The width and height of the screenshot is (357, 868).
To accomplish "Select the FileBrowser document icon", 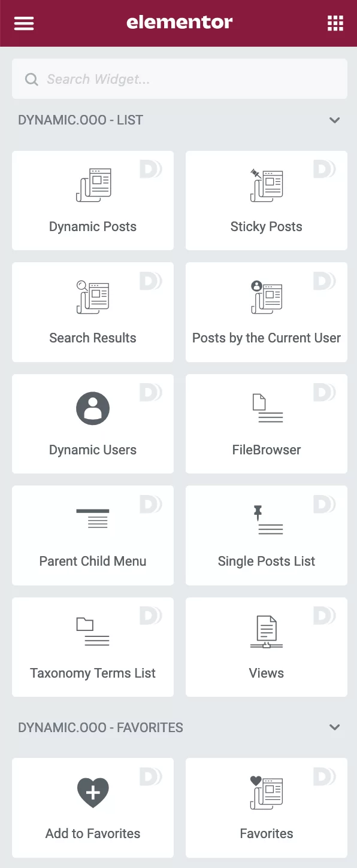I will [x=266, y=407].
